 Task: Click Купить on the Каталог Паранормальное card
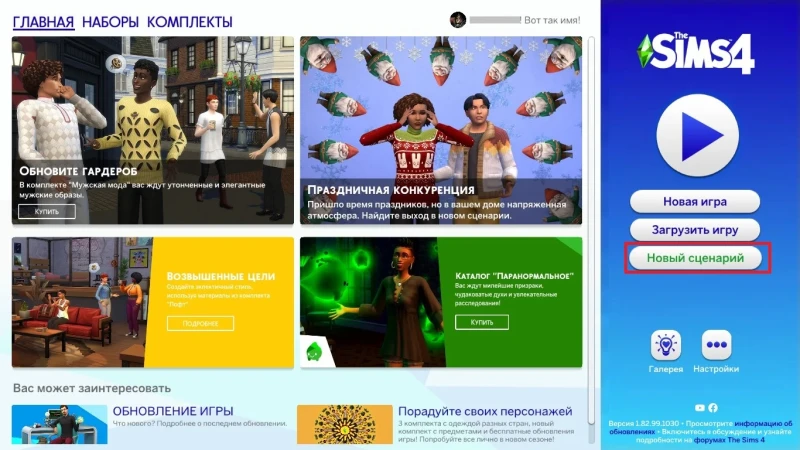pyautogui.click(x=482, y=322)
